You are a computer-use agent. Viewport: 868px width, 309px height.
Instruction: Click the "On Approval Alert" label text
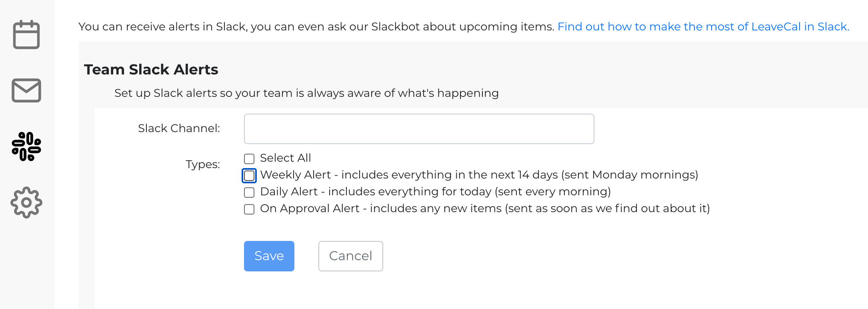(485, 209)
